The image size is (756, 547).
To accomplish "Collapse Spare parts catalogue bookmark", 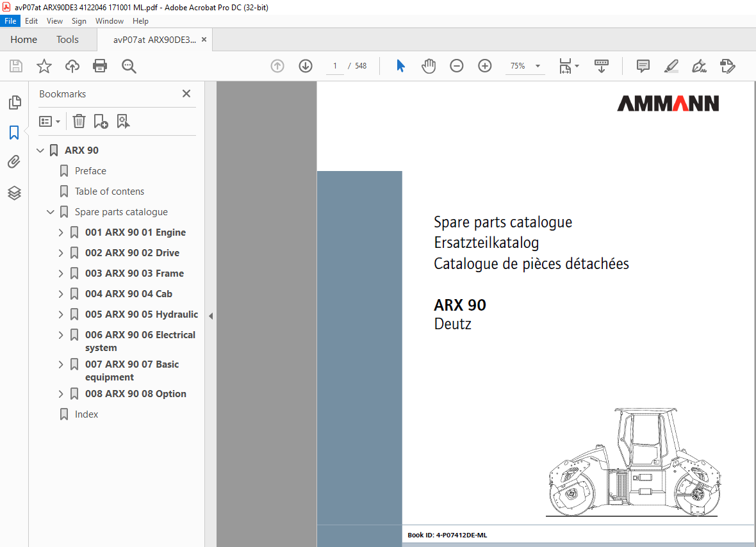I will (x=51, y=212).
